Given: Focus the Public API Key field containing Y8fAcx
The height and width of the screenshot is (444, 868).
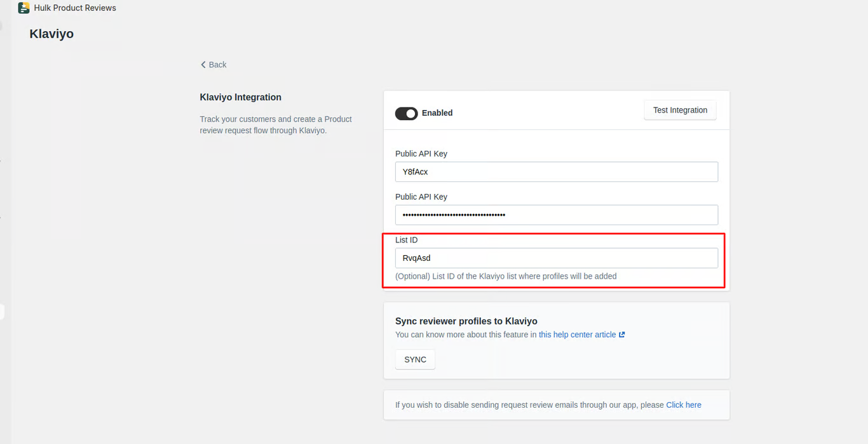Looking at the screenshot, I should 556,172.
